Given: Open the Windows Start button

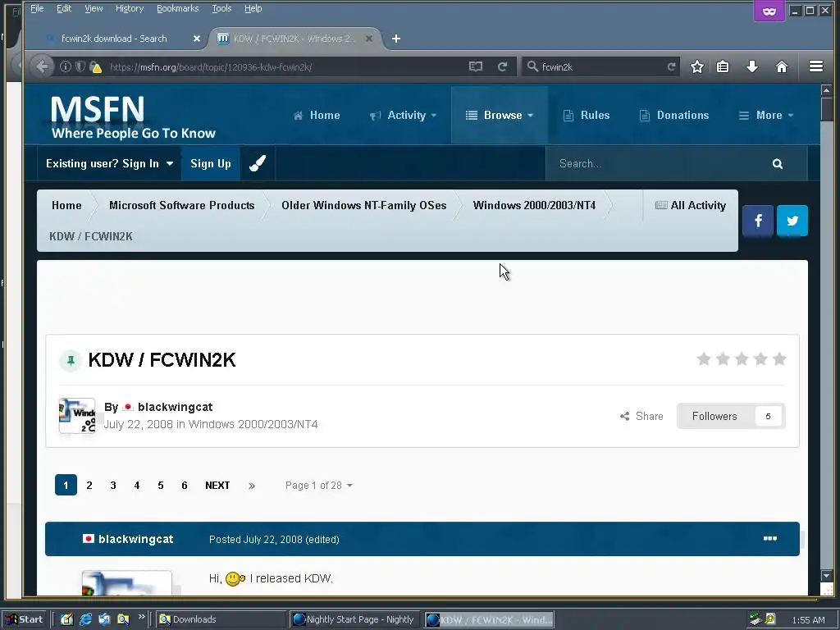Looking at the screenshot, I should [x=24, y=619].
